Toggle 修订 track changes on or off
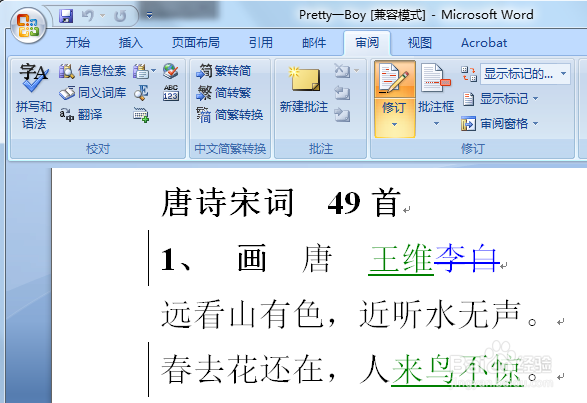Screen dimensions: 587x403 tap(395, 79)
